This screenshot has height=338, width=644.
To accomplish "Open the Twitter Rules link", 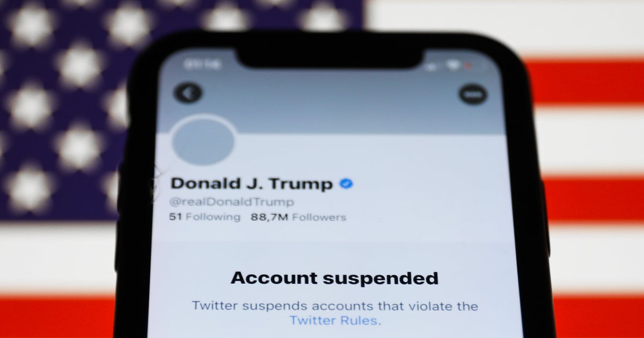I will (x=335, y=321).
